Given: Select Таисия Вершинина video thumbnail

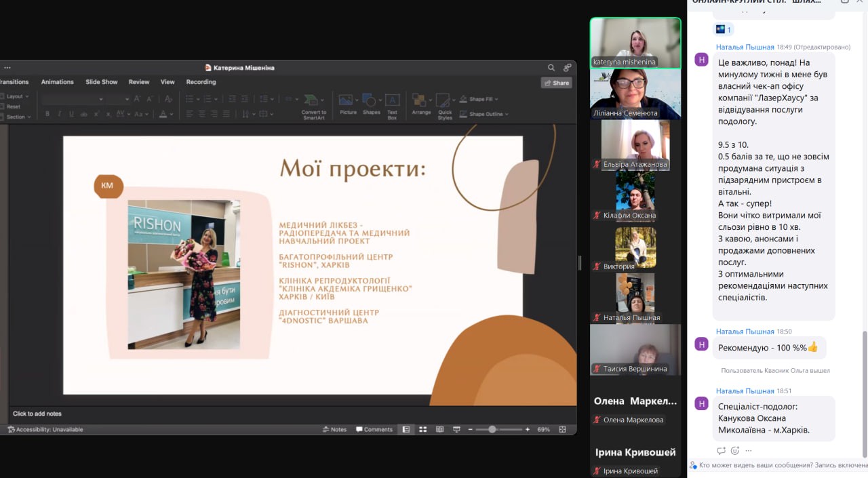Looking at the screenshot, I should [635, 350].
